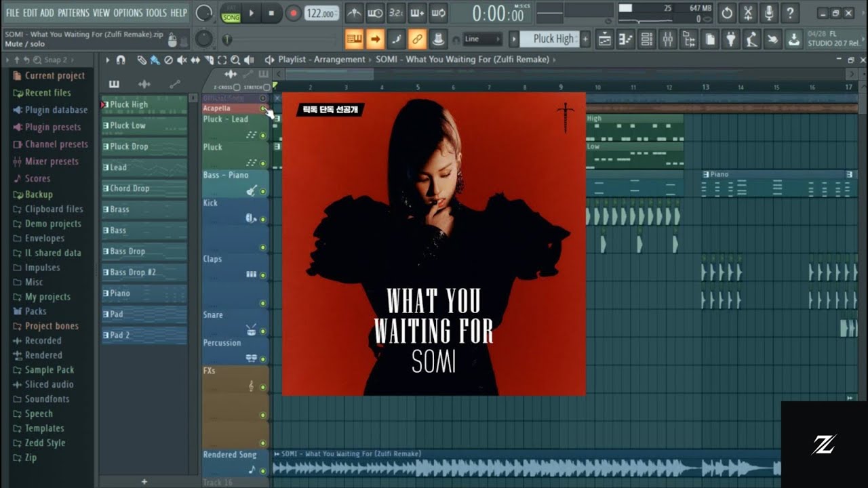
Task: Open the OPTIONS menu
Action: click(x=128, y=13)
